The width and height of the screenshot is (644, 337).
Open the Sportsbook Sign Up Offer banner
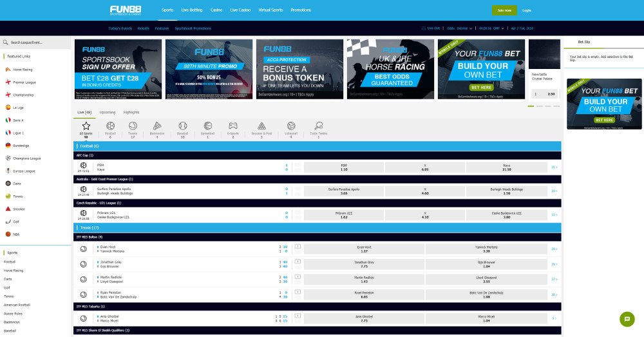pyautogui.click(x=118, y=69)
